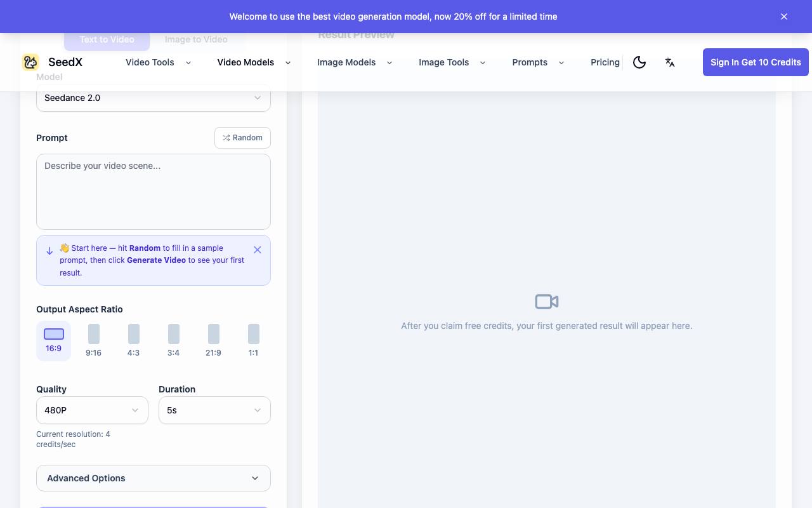
Task: Open Image Models menu
Action: tap(355, 62)
